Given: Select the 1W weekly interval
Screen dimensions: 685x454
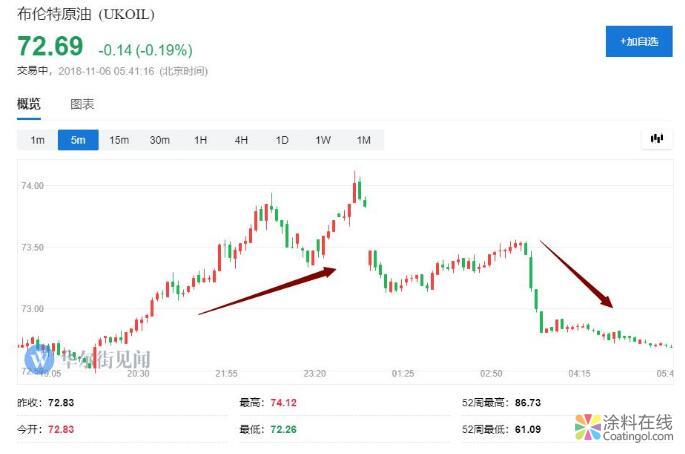Looking at the screenshot, I should (323, 140).
